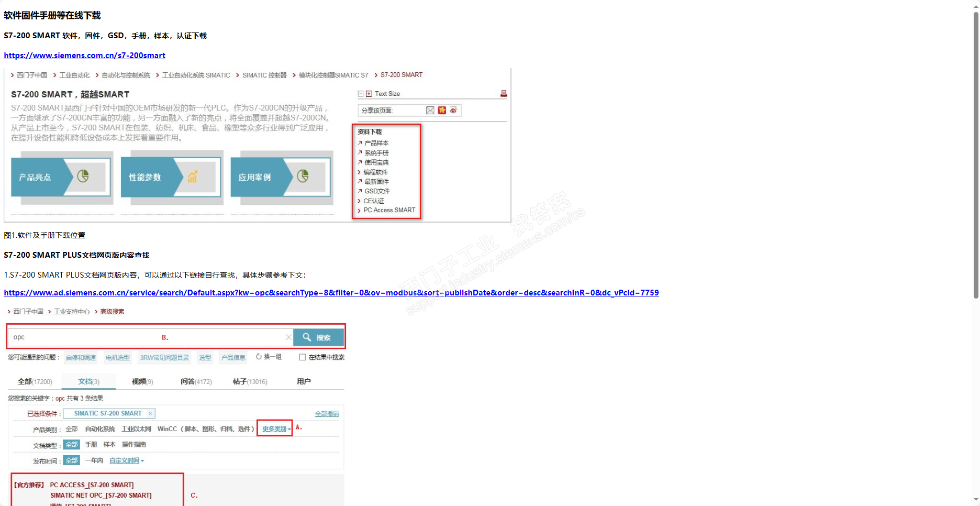Go to 工业自动化 in the breadcrumb

click(x=74, y=75)
